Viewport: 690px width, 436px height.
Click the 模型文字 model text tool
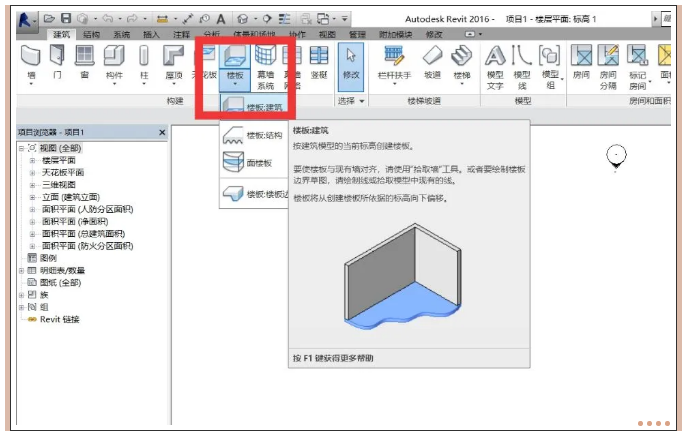point(495,55)
